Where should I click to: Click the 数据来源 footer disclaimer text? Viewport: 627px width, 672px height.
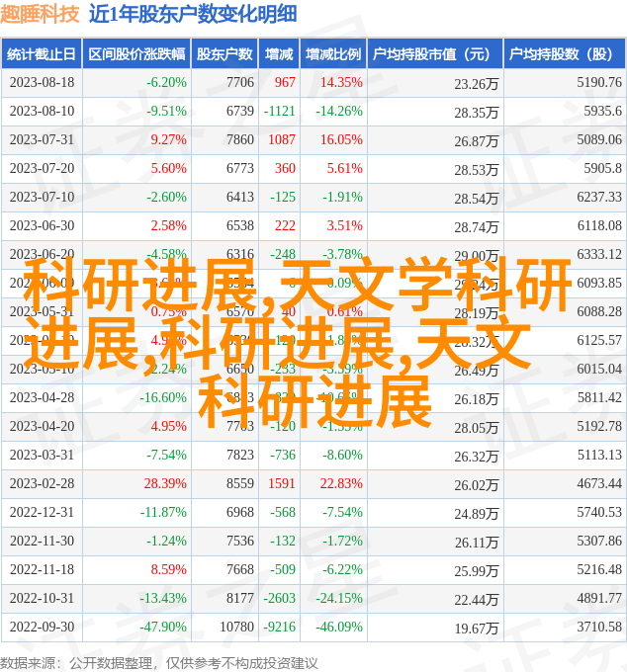click(159, 663)
